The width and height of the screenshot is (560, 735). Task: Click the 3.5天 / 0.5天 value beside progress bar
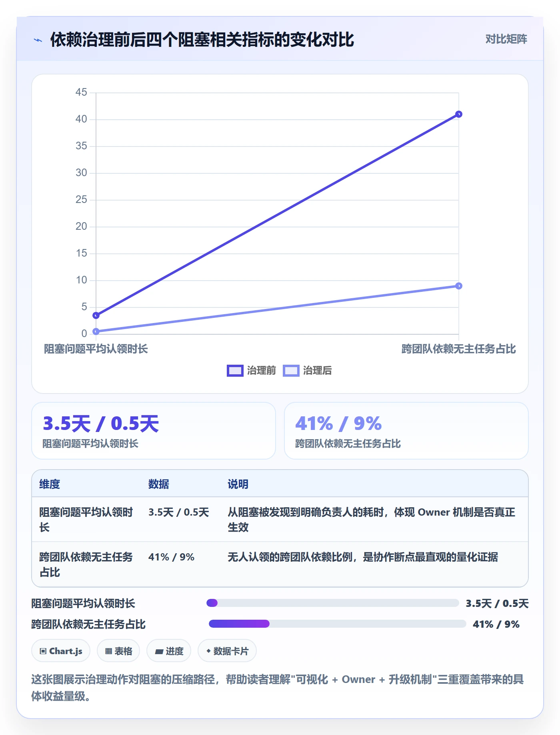click(497, 603)
